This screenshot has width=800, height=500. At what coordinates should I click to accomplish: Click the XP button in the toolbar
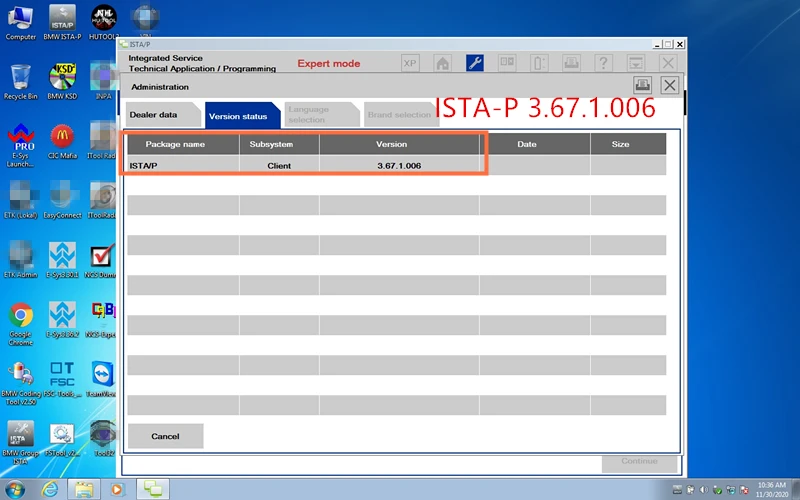point(410,63)
